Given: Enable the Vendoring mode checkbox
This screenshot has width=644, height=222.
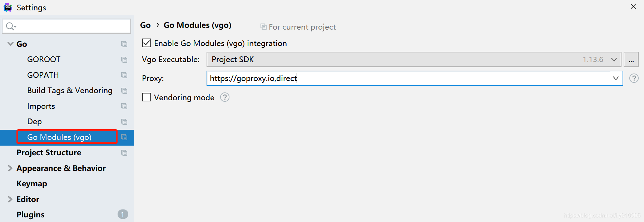Looking at the screenshot, I should [147, 97].
